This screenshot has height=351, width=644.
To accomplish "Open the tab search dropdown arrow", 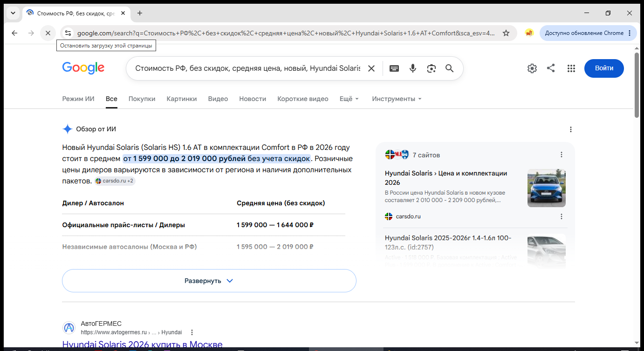I will coord(13,13).
